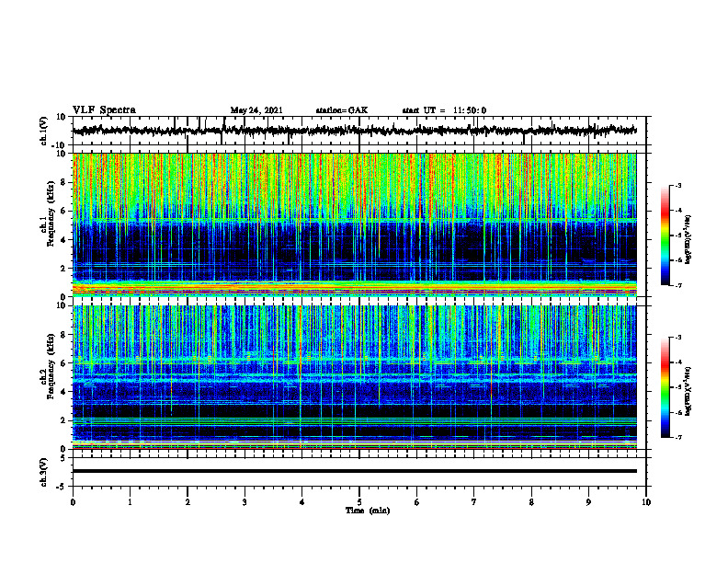Click the time axis tick label '2'
Viewport: 728px width, 563px height.
(188, 502)
